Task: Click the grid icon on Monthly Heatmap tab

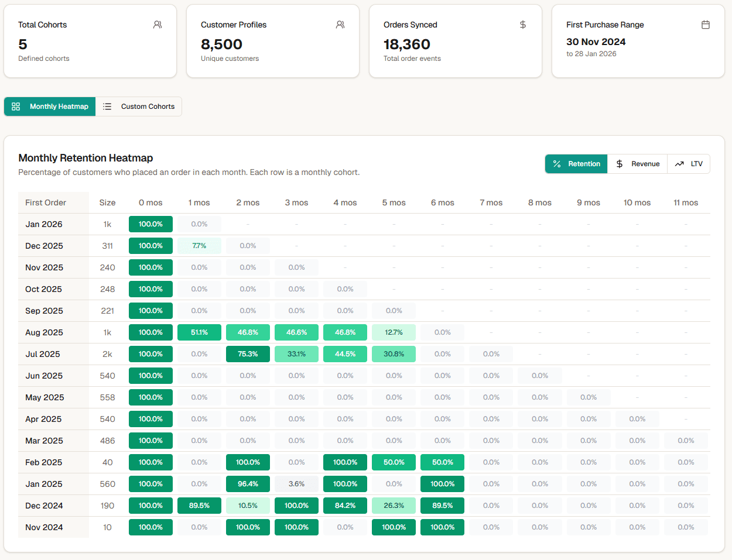Action: pos(16,106)
